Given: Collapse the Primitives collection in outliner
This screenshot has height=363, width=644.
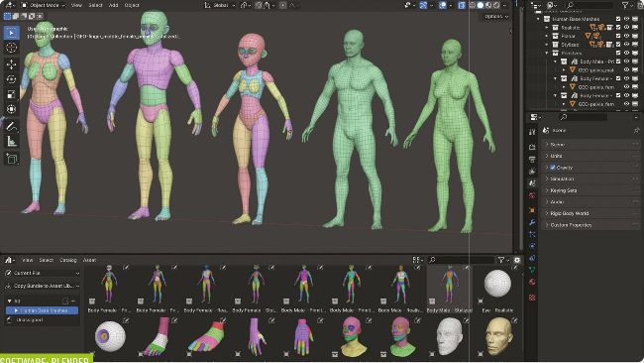Looking at the screenshot, I should tap(547, 53).
